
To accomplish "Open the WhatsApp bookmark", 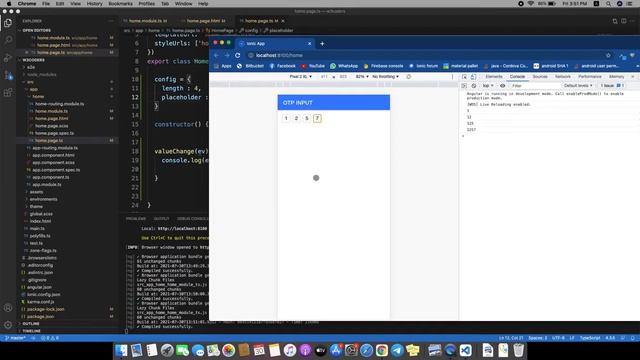I will 344,66.
